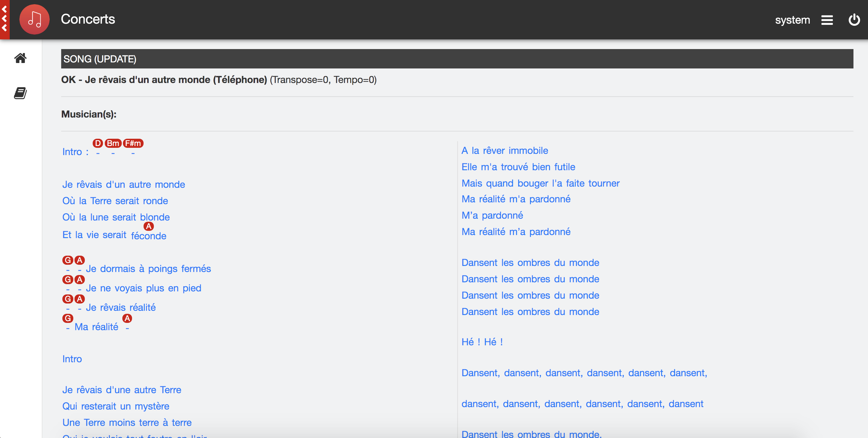Screen dimensions: 868x438
Task: Select the D chord badge in intro
Action: [x=98, y=143]
